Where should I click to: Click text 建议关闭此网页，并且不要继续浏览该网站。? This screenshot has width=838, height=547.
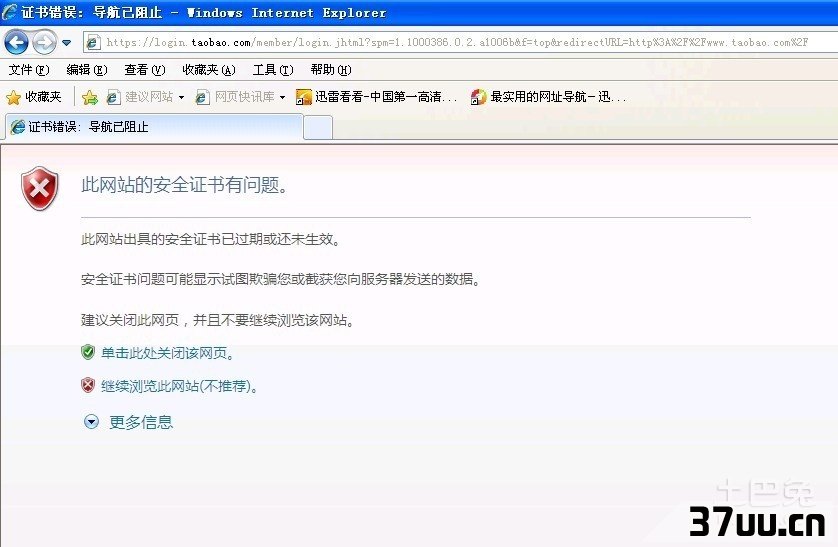(218, 320)
